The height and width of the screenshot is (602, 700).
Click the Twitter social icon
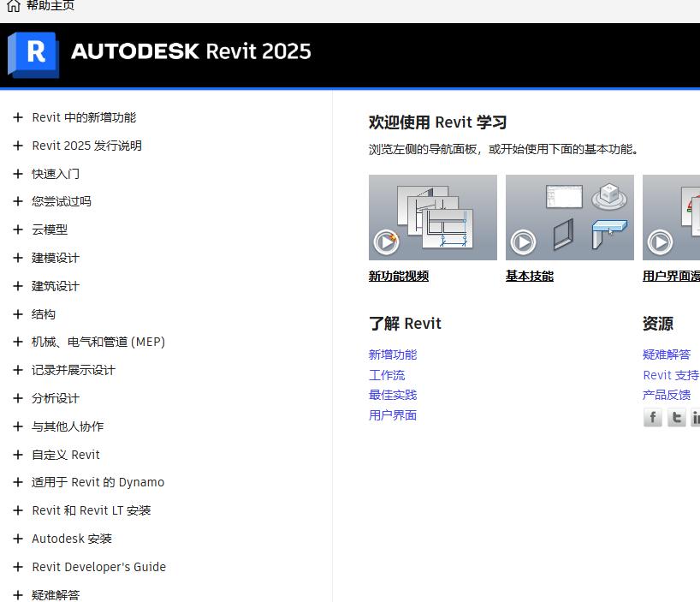click(676, 417)
